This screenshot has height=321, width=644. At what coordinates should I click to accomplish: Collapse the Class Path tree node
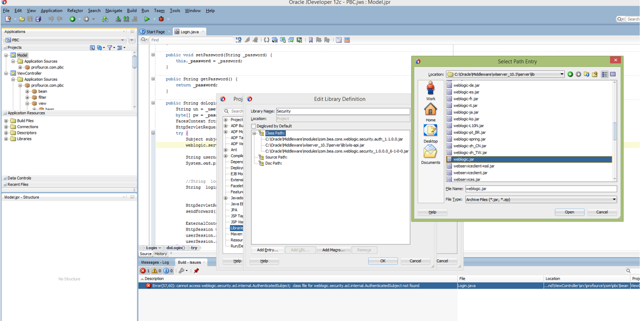click(x=255, y=133)
